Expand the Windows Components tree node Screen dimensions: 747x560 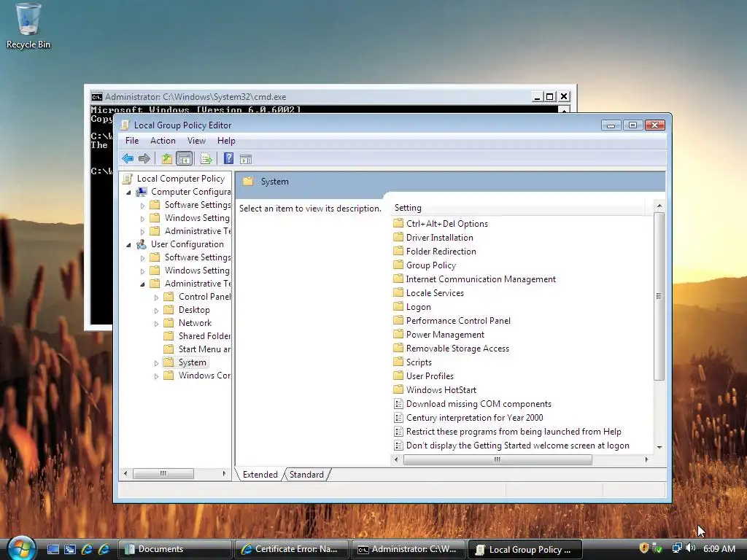156,376
